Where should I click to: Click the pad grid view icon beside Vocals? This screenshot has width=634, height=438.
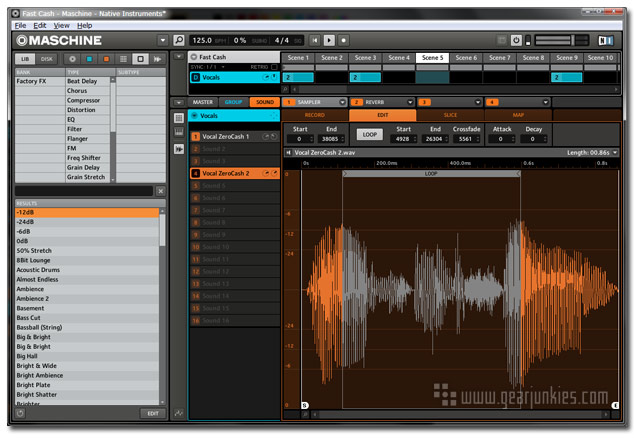click(179, 118)
